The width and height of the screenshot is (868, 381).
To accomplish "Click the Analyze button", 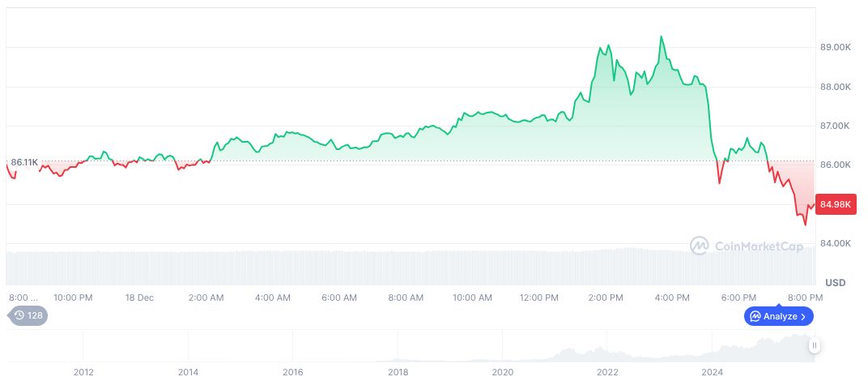I will pos(778,316).
